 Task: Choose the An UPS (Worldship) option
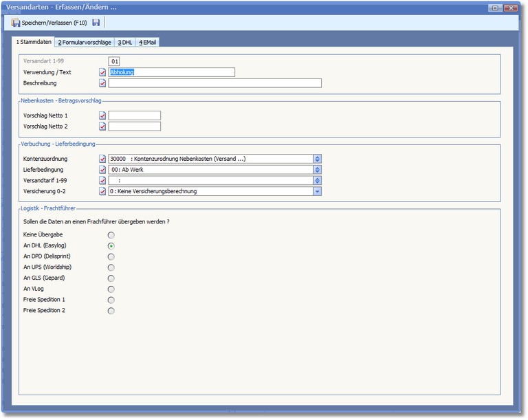[x=111, y=267]
